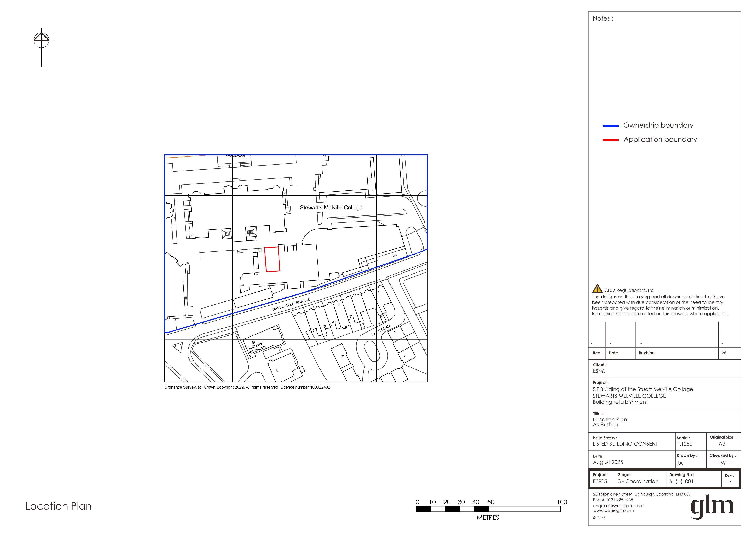Click the checked by initials 'JW'
Viewport: 756px width, 535px height.
click(x=722, y=463)
